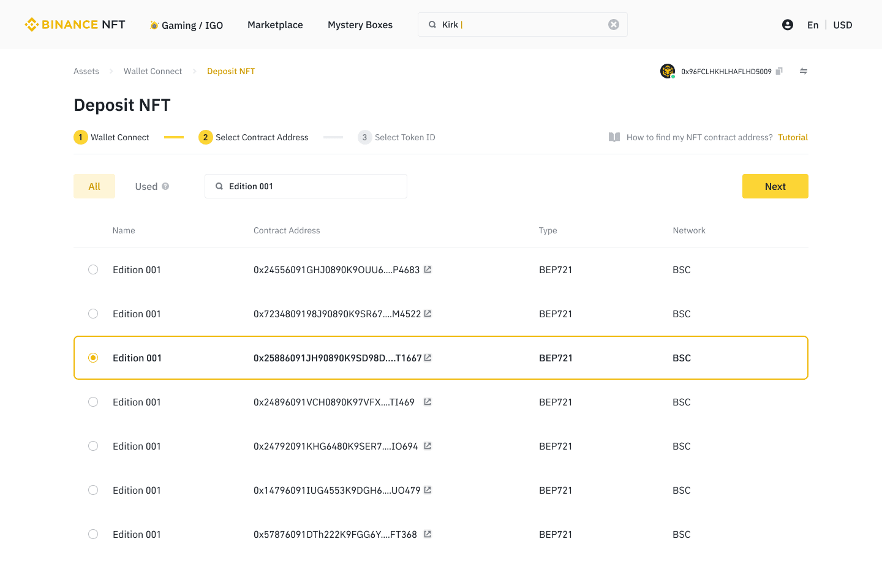The width and height of the screenshot is (882, 588).
Task: Open the Tutorial link
Action: (x=793, y=137)
